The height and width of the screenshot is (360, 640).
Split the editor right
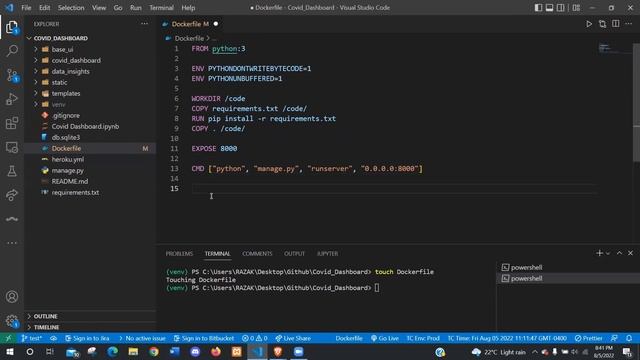(616, 24)
